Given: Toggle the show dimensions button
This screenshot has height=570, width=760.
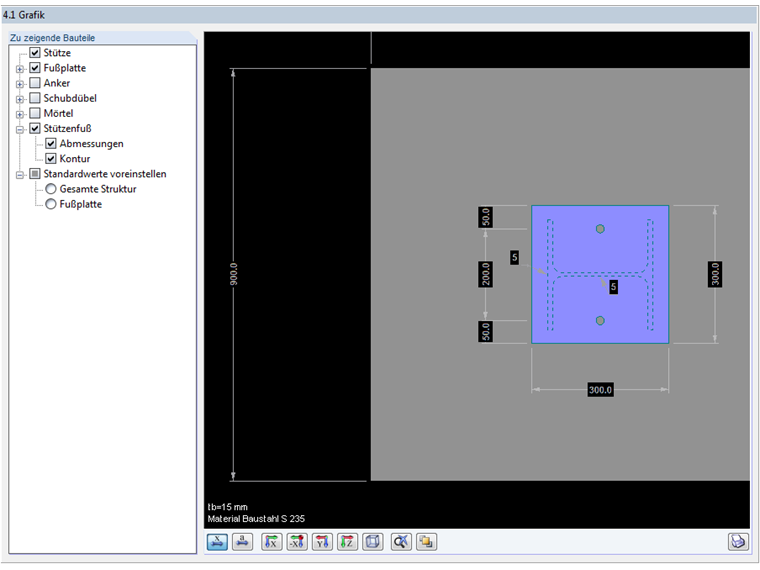Looking at the screenshot, I should coord(217,541).
